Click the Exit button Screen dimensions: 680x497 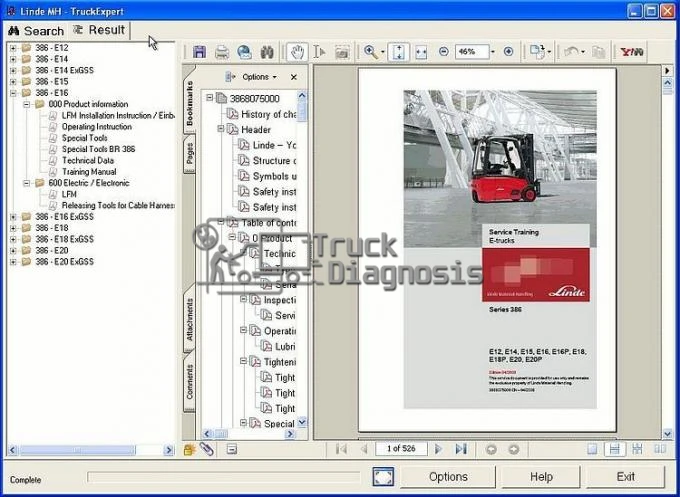(625, 477)
